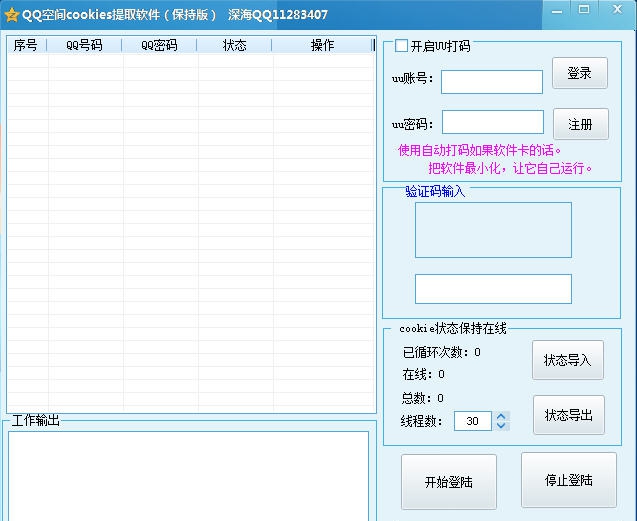The height and width of the screenshot is (521, 637).
Task: Click the 已循环次数: 0 text
Action: [x=442, y=352]
